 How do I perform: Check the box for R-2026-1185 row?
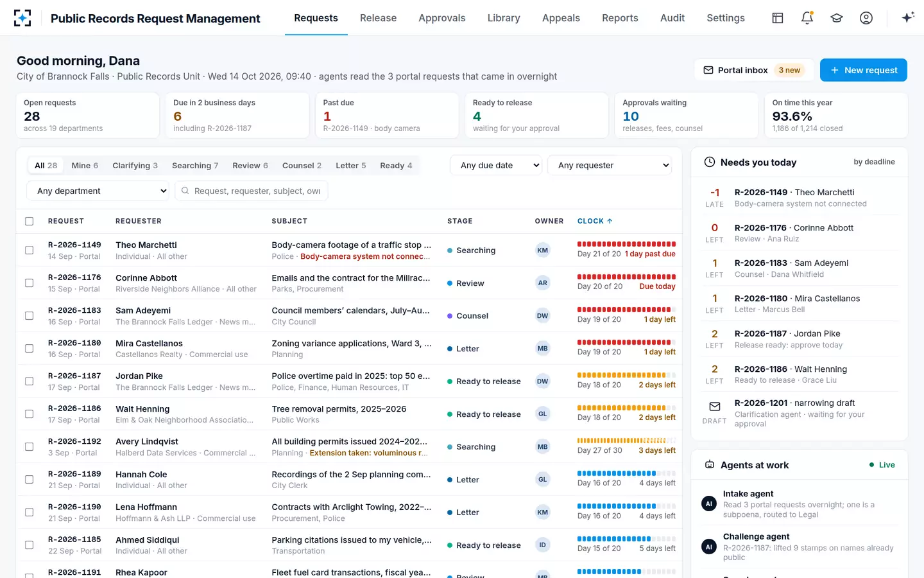[29, 545]
